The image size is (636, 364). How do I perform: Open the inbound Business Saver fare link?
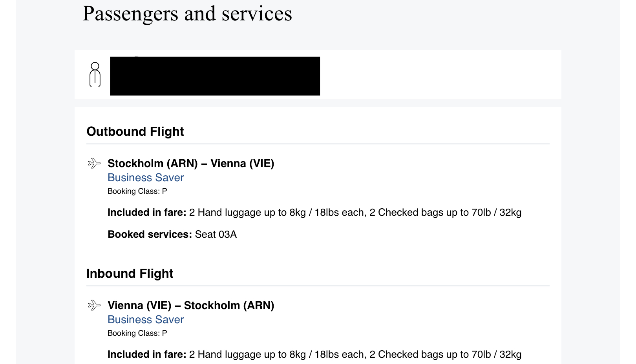coord(146,320)
